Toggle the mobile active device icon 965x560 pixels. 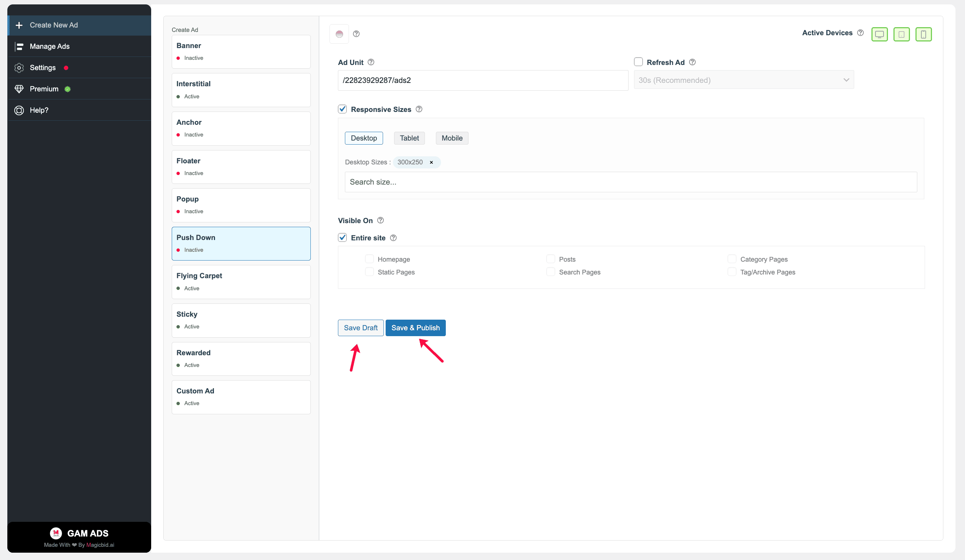coord(923,34)
